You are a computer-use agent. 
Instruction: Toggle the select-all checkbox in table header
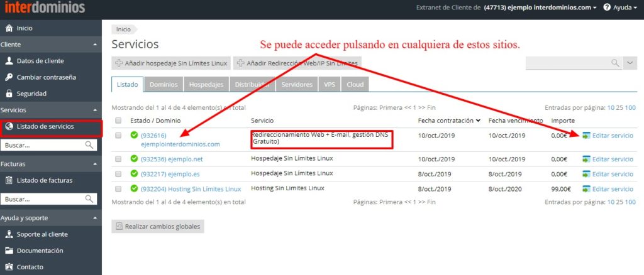point(118,121)
